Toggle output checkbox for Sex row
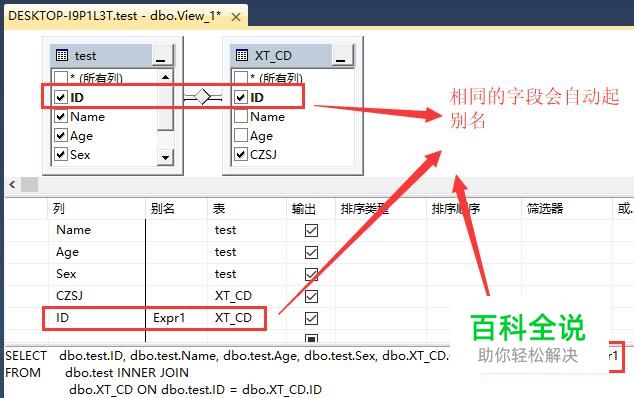Image resolution: width=634 pixels, height=398 pixels. point(311,274)
